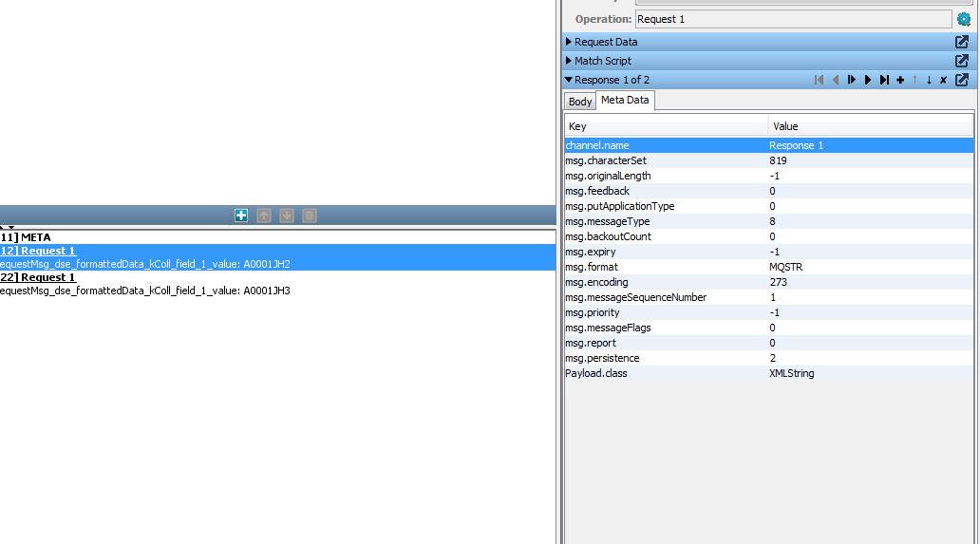The width and height of the screenshot is (980, 544).
Task: Select the channel.name row
Action: [769, 145]
